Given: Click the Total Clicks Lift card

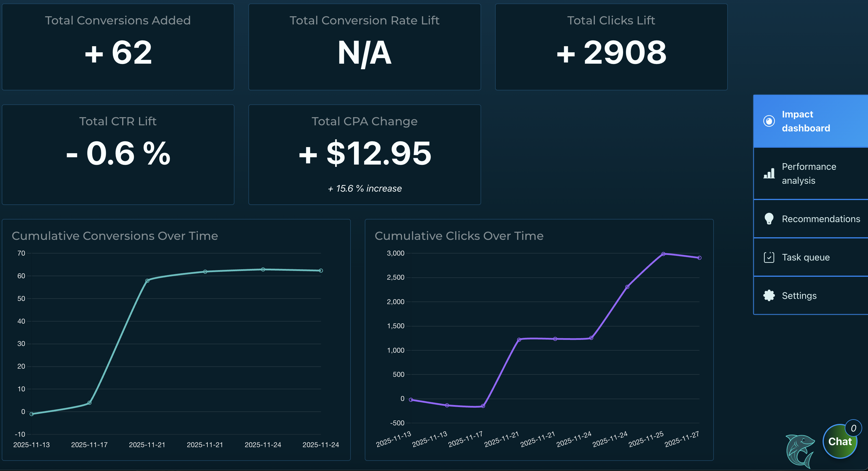Looking at the screenshot, I should (x=611, y=47).
